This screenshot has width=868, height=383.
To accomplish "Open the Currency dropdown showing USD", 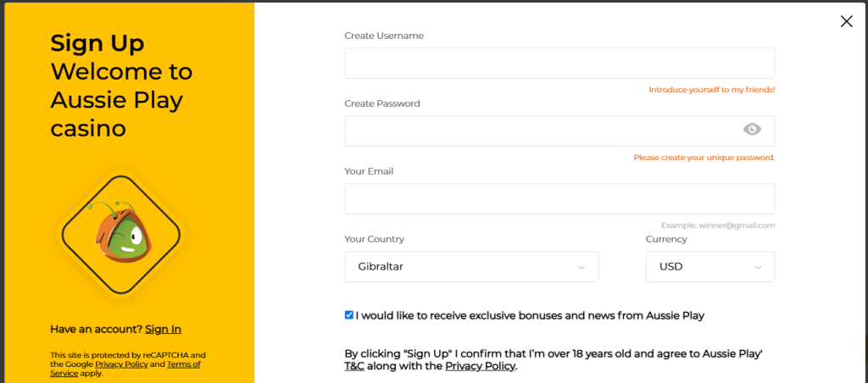I will [x=710, y=267].
